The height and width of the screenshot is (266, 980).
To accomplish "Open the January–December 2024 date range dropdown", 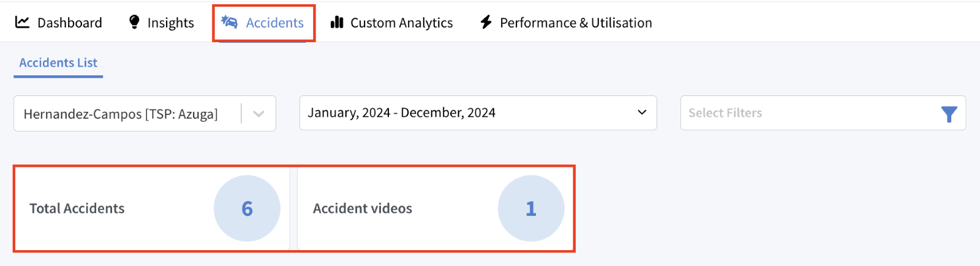I will point(478,113).
